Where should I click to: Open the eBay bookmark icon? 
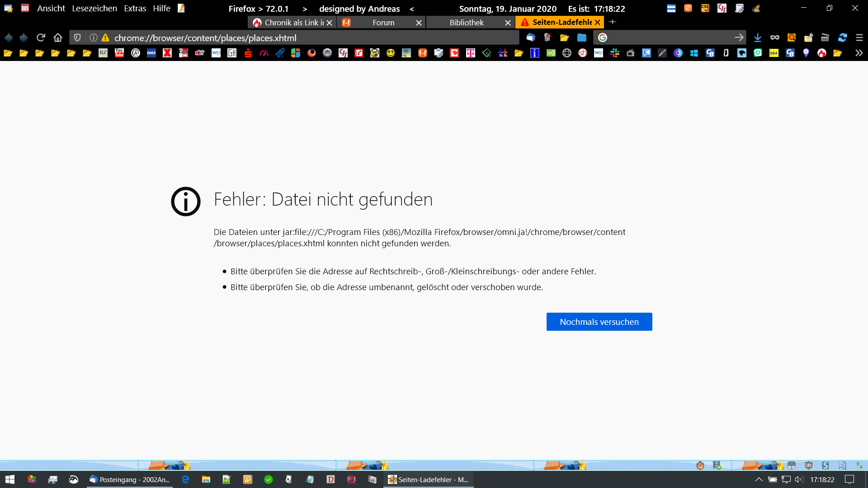(x=200, y=53)
